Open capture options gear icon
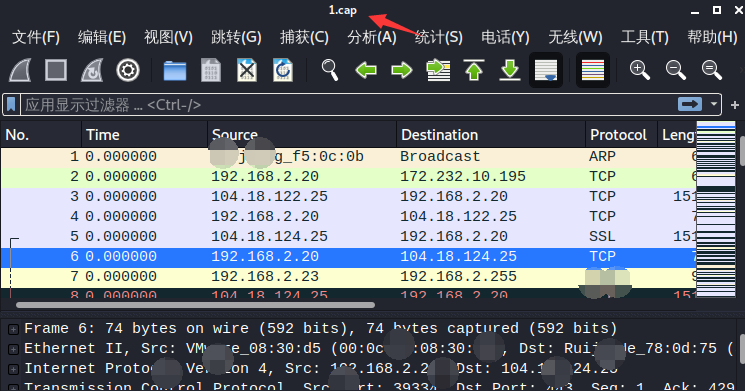 [x=128, y=70]
